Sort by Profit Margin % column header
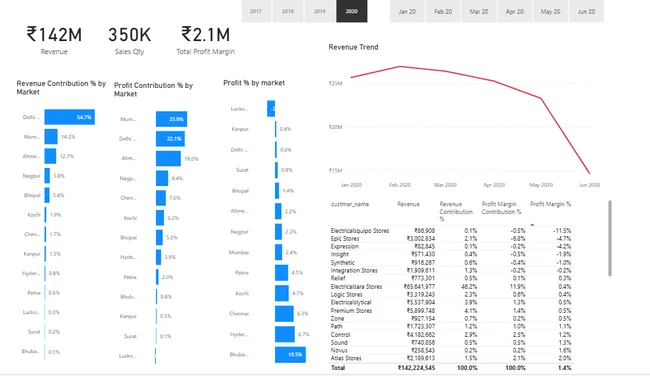The width and height of the screenshot is (650, 376). click(551, 204)
